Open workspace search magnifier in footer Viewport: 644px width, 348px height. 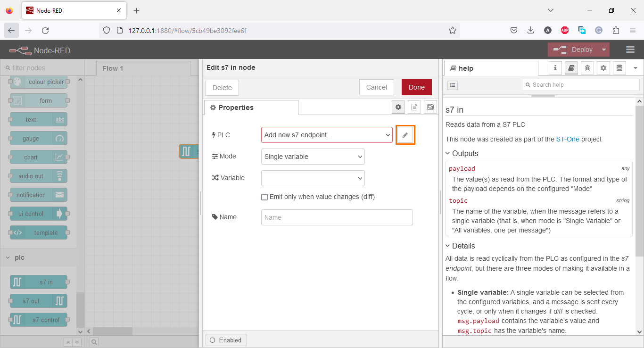(94, 342)
